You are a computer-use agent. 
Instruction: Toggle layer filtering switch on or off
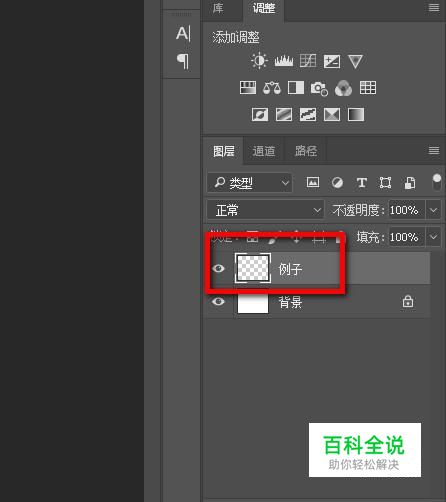click(x=437, y=182)
